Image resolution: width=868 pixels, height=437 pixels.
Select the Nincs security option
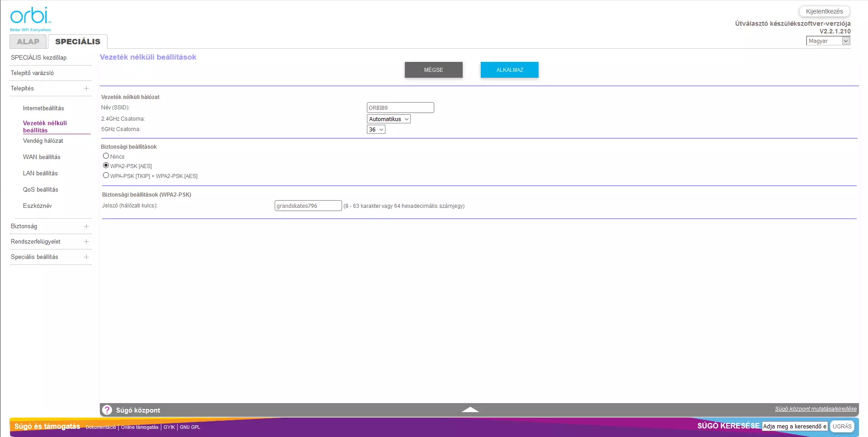point(106,156)
